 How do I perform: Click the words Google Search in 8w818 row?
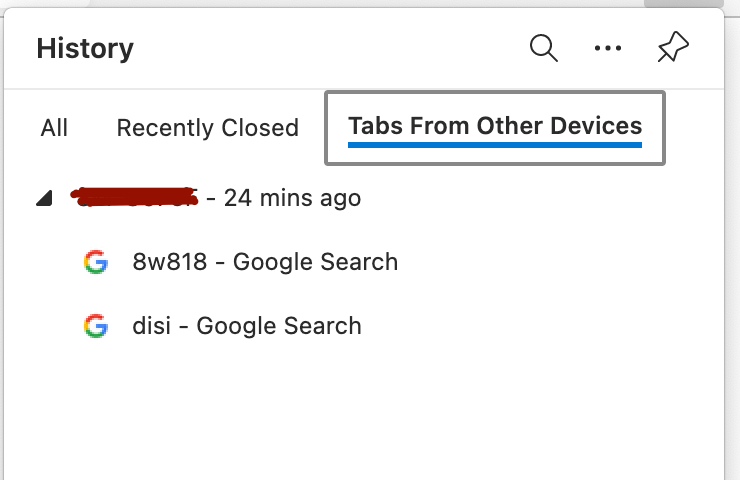click(x=316, y=261)
